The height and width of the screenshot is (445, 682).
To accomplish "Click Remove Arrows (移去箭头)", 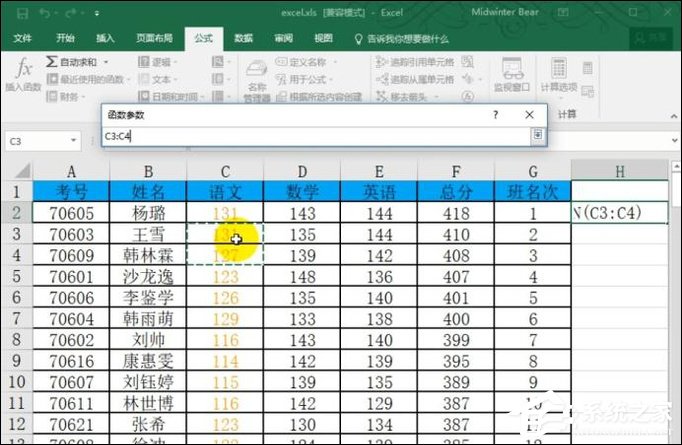I will pos(407,96).
